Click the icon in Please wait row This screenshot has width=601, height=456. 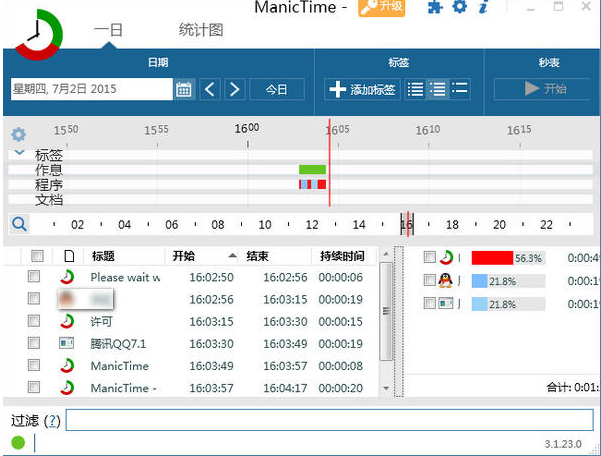click(67, 277)
